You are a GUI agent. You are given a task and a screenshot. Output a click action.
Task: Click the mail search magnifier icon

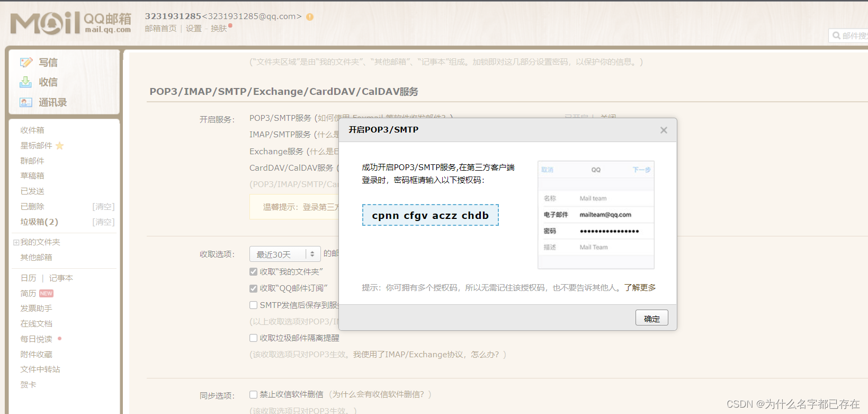point(836,36)
